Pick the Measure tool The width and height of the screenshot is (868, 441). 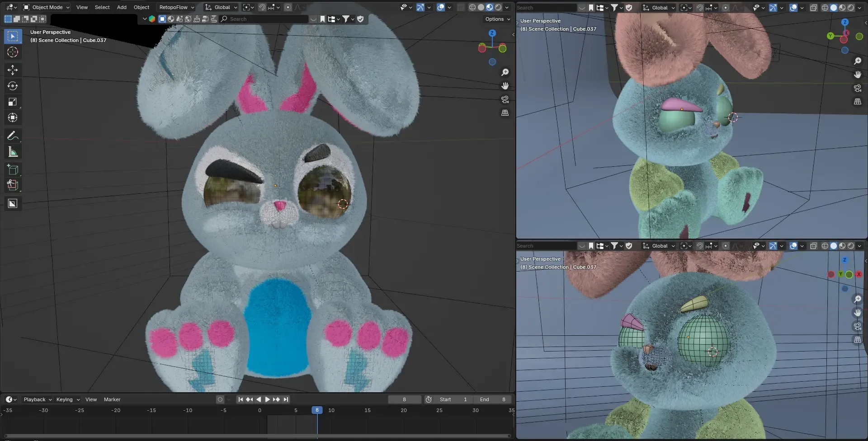[x=13, y=152]
